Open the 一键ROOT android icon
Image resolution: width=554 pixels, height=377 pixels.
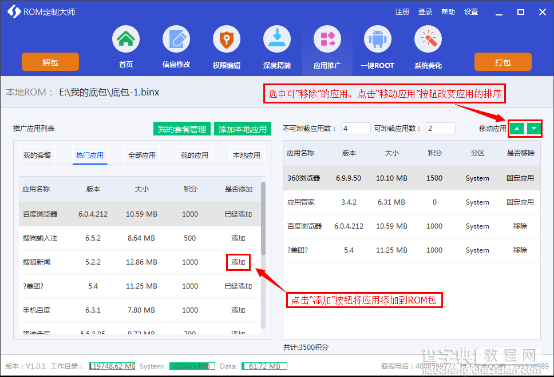click(x=378, y=39)
